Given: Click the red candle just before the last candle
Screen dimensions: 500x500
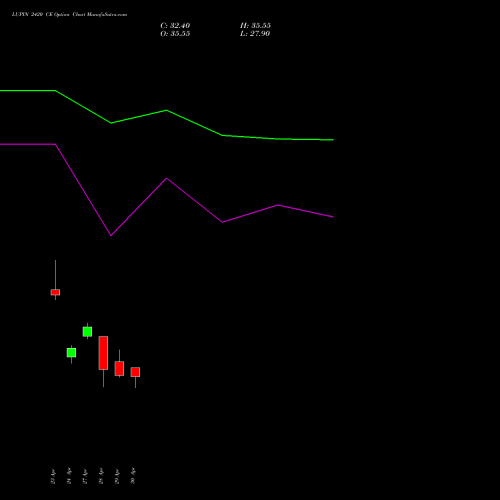Looking at the screenshot, I should click(x=119, y=369).
